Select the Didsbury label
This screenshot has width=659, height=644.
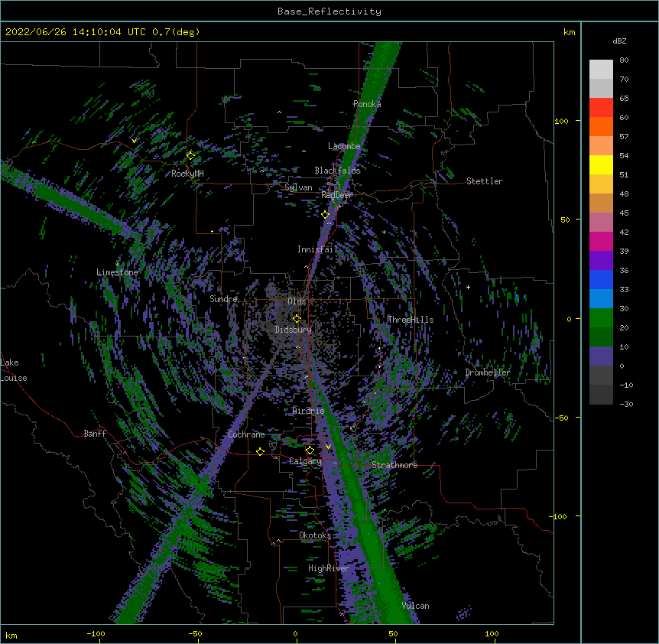(x=294, y=330)
